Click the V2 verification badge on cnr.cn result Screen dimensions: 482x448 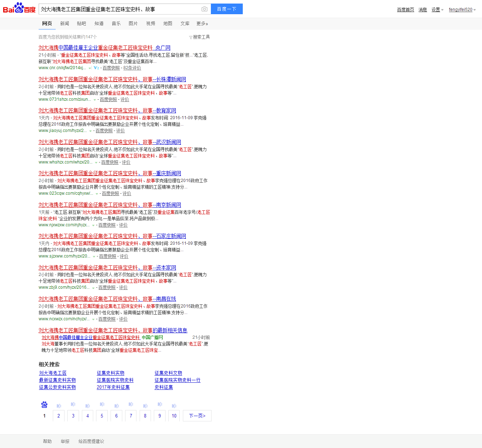pyautogui.click(x=96, y=68)
